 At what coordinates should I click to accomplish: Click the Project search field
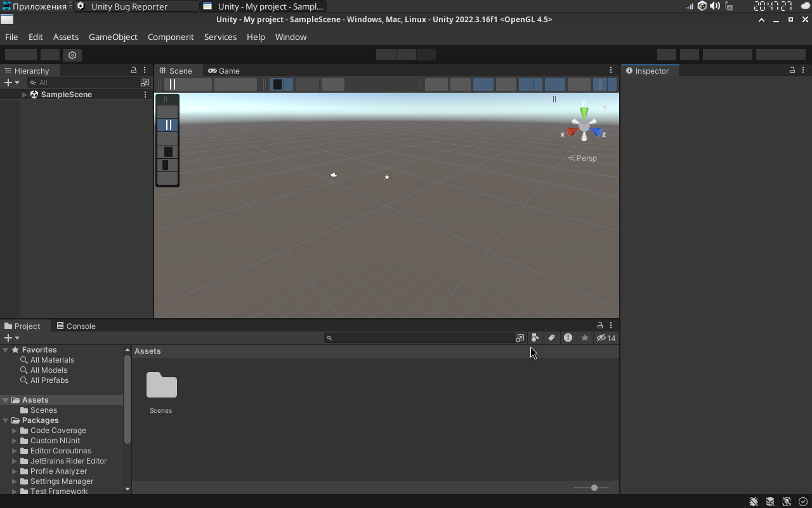tap(419, 338)
